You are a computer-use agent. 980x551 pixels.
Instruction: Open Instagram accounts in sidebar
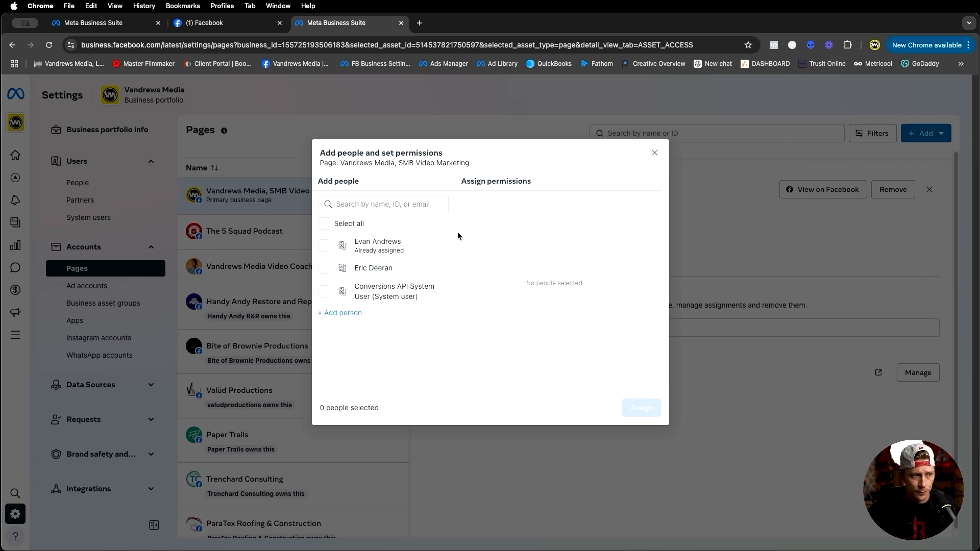(99, 338)
